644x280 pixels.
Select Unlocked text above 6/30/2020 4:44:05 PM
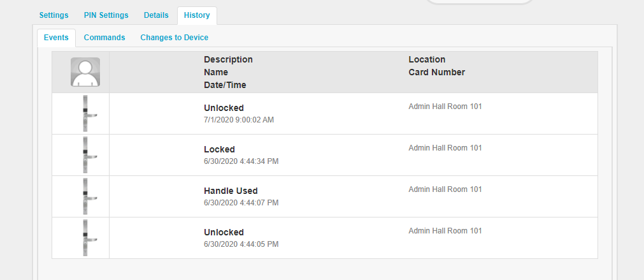click(x=224, y=232)
